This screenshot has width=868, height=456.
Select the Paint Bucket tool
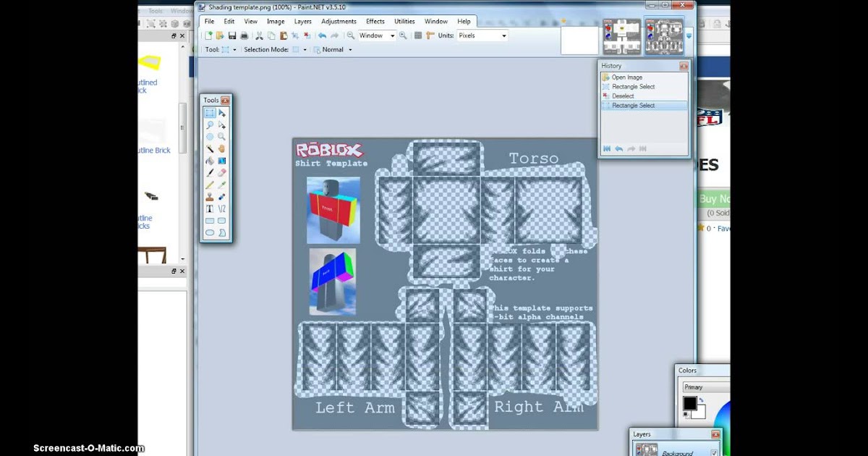coord(210,161)
